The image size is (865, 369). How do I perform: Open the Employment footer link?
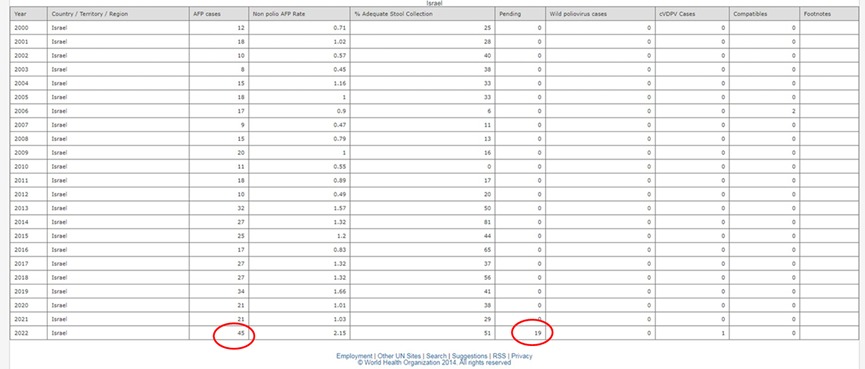pos(355,356)
